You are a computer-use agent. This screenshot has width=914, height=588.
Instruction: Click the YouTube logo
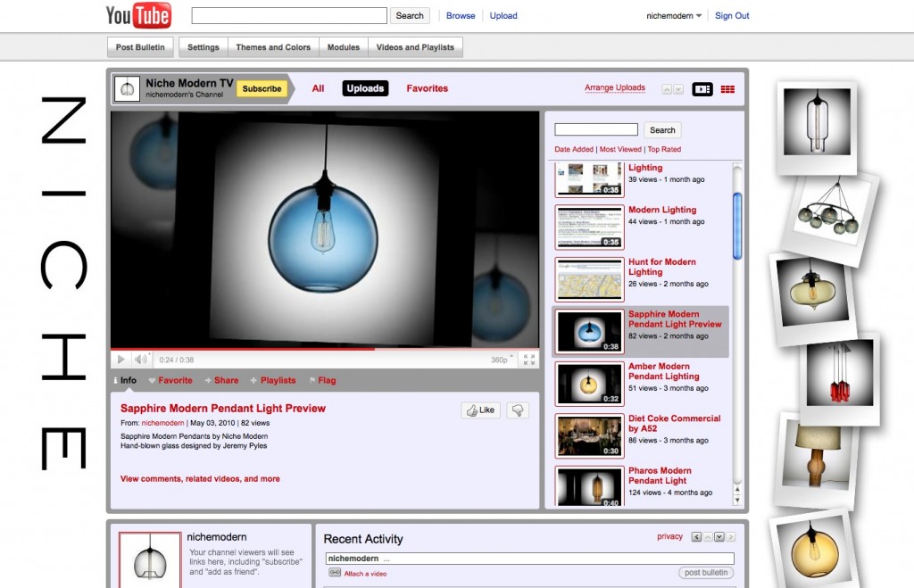[x=138, y=15]
